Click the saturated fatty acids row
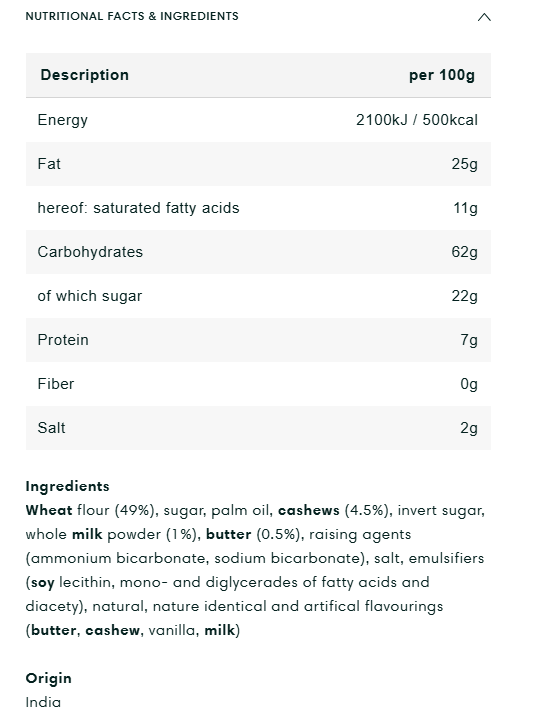This screenshot has width=537, height=724. pyautogui.click(x=258, y=208)
